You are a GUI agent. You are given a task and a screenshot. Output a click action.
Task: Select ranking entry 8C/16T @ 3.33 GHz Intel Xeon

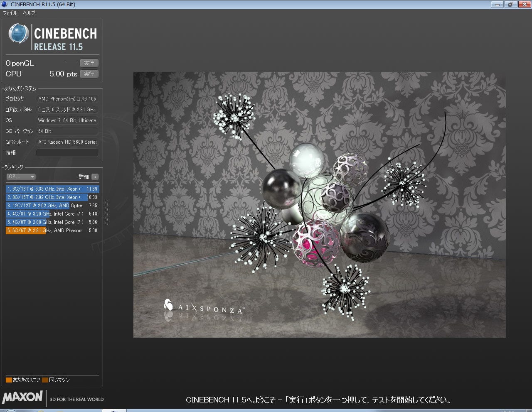52,189
